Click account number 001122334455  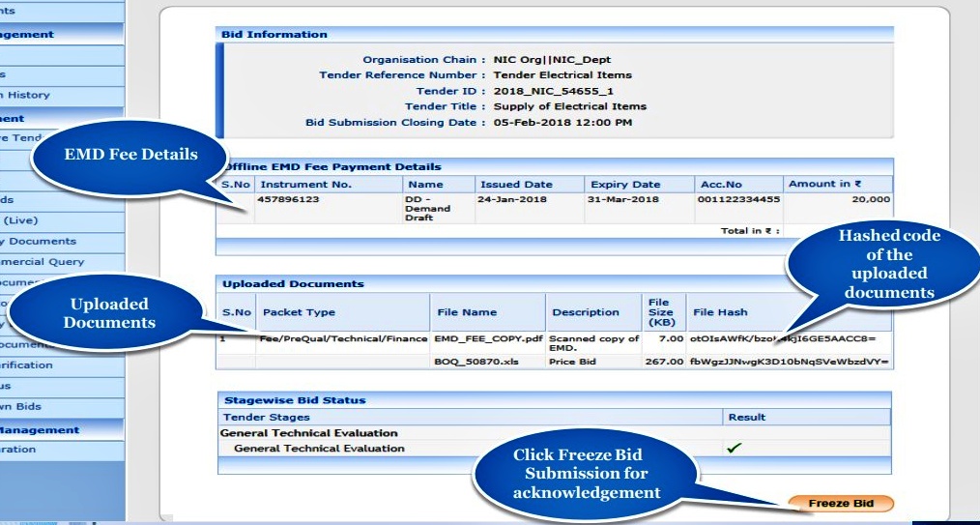tap(740, 199)
